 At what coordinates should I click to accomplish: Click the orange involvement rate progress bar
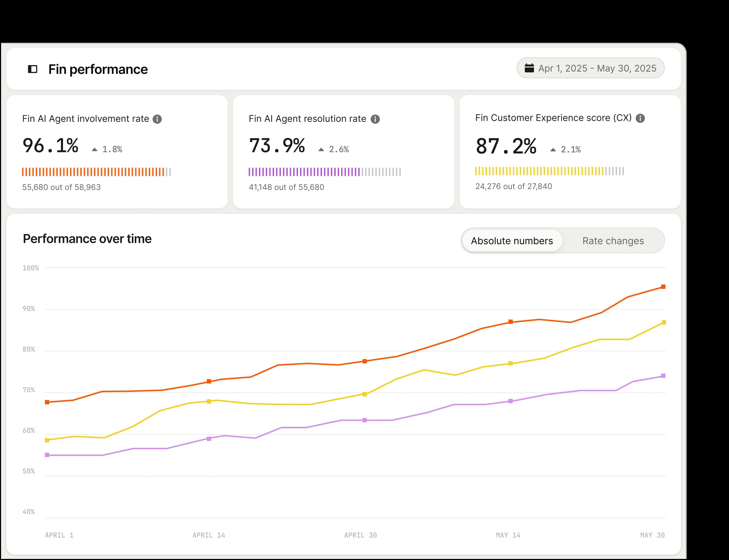pos(96,172)
